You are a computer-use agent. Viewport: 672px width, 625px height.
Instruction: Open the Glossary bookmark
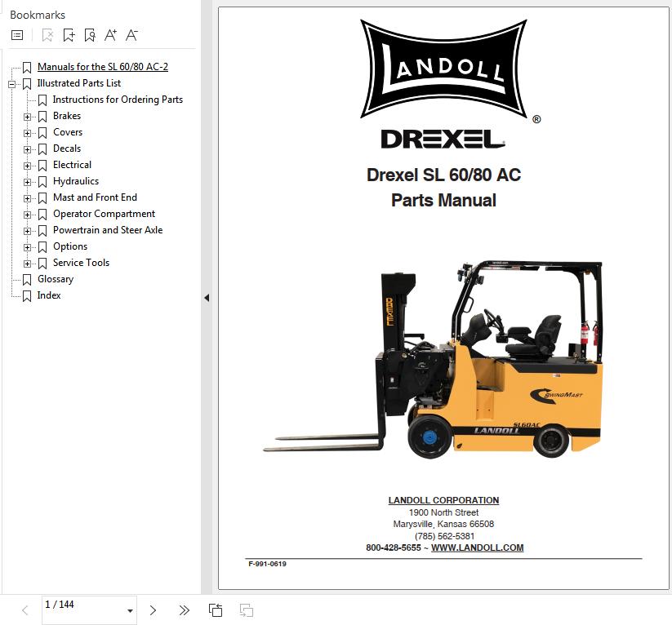(x=56, y=279)
